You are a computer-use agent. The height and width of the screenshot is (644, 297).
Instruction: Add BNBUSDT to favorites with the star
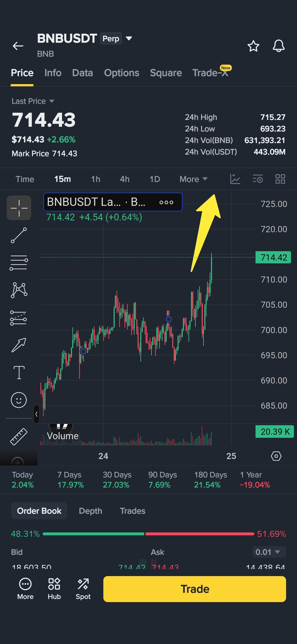click(253, 46)
